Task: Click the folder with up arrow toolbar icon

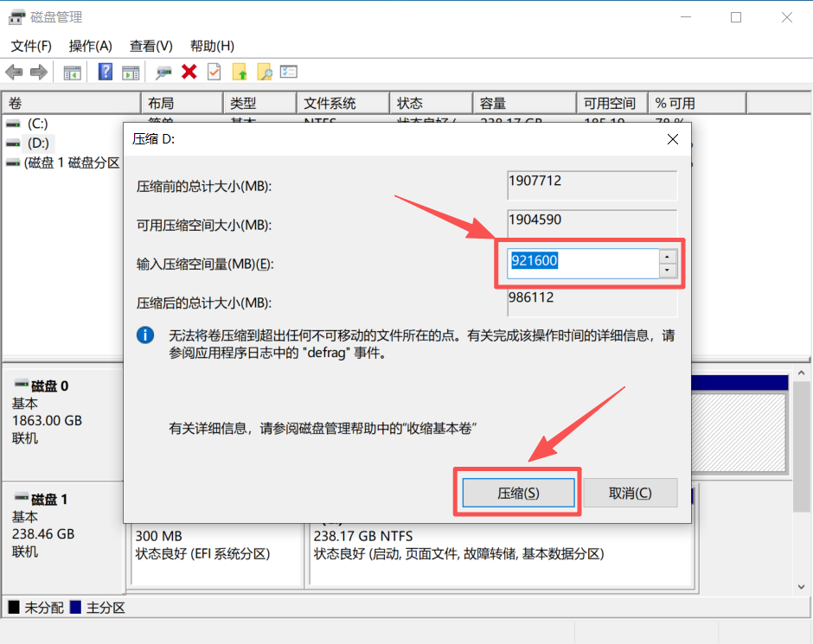Action: pyautogui.click(x=240, y=72)
